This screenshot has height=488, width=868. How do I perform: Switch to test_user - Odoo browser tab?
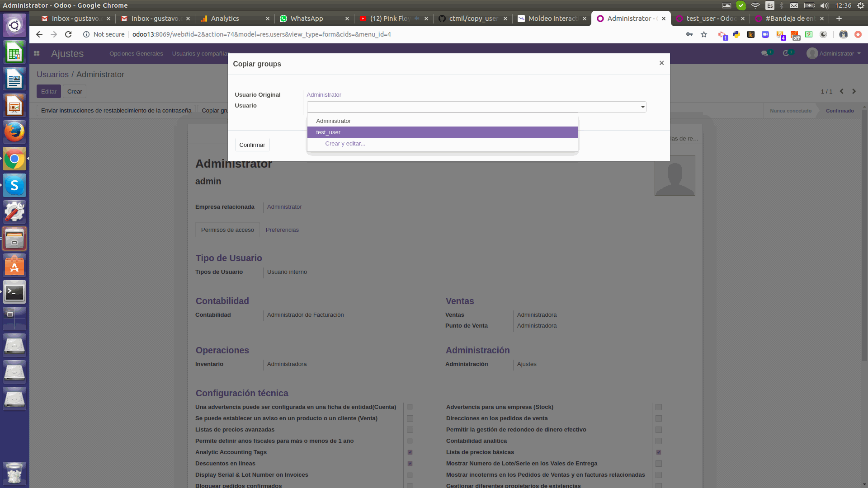pyautogui.click(x=711, y=19)
